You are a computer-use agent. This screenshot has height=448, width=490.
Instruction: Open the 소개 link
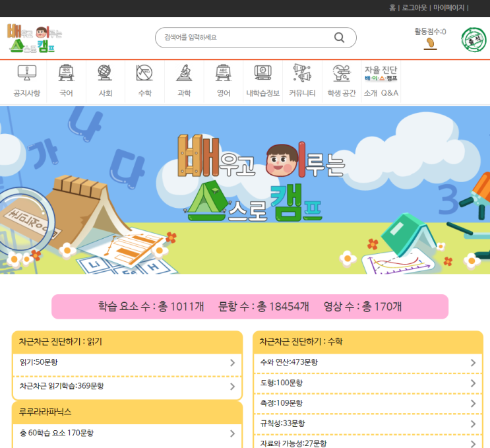tap(371, 93)
